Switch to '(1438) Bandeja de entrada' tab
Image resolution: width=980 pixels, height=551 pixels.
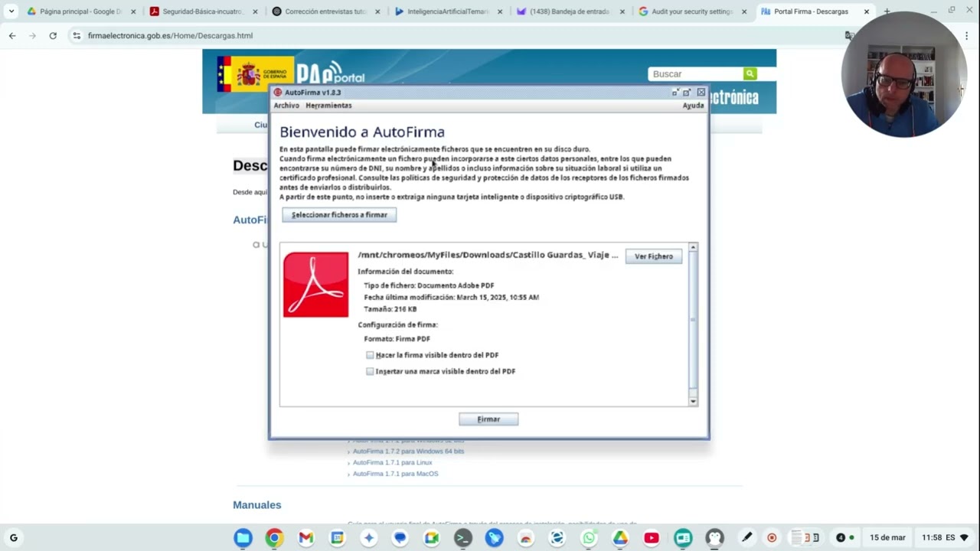pyautogui.click(x=570, y=11)
